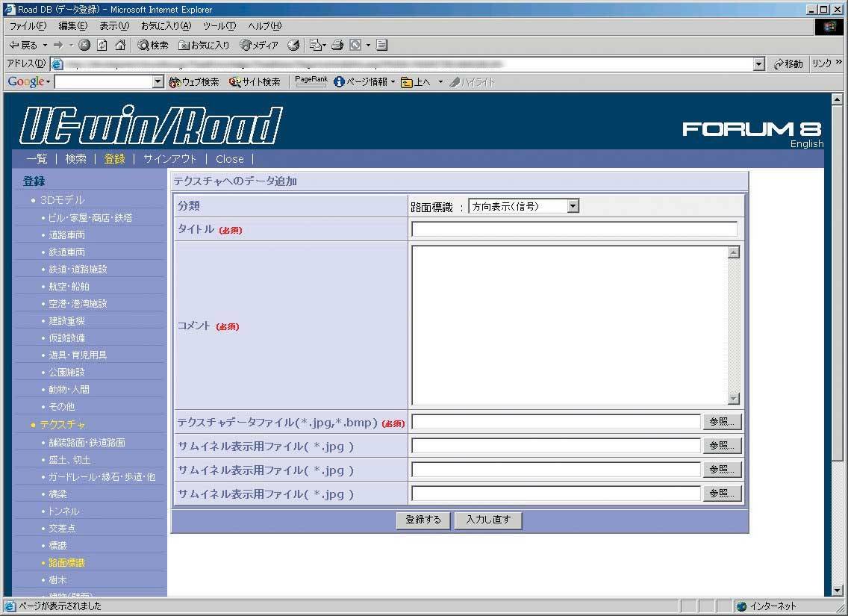The height and width of the screenshot is (616, 848).
Task: Select 動物・人間 in the sidebar
Action: coord(69,390)
